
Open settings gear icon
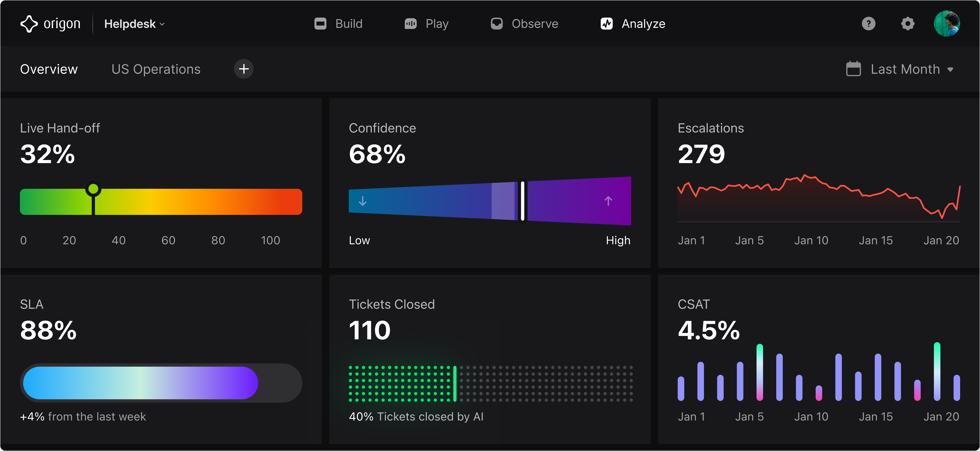[908, 24]
